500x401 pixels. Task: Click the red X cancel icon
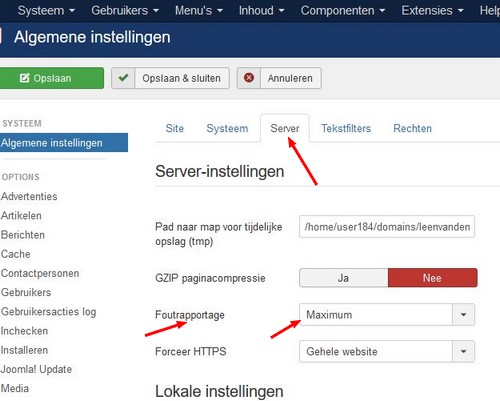pyautogui.click(x=249, y=78)
